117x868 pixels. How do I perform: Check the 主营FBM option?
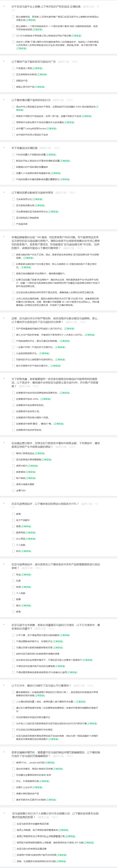[x=14, y=490]
